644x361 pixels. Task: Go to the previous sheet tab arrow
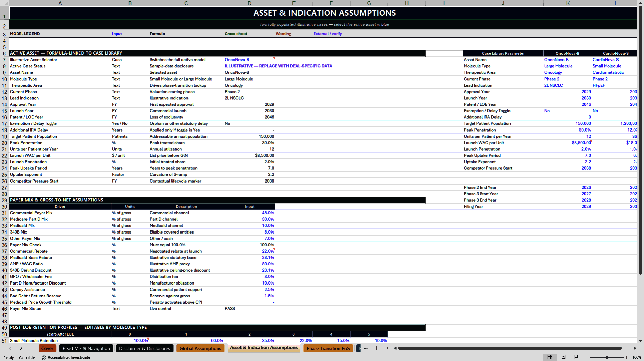tap(10, 348)
